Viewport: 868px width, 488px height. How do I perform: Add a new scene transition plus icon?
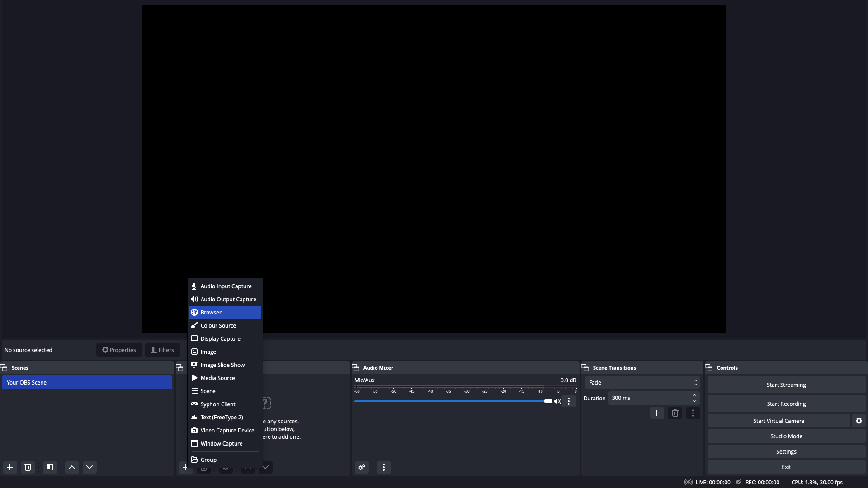coord(657,413)
